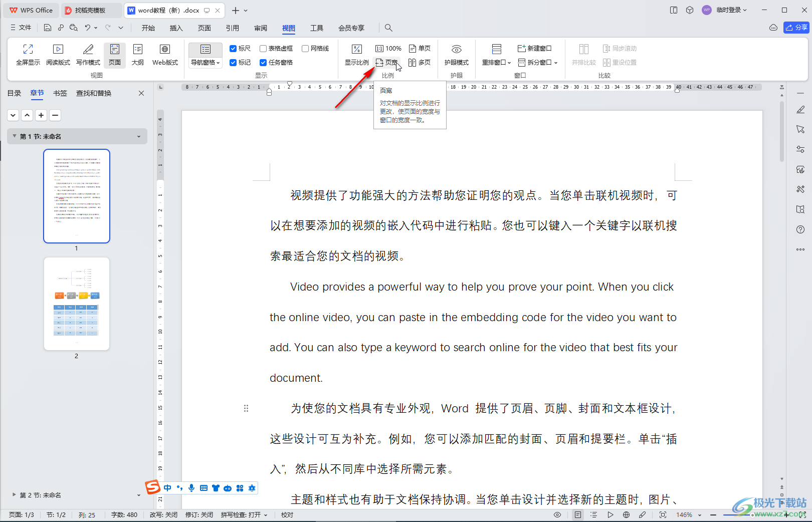Screen dimensions: 812x522
Task: Collapse section 1 in navigation tree
Action: point(15,136)
